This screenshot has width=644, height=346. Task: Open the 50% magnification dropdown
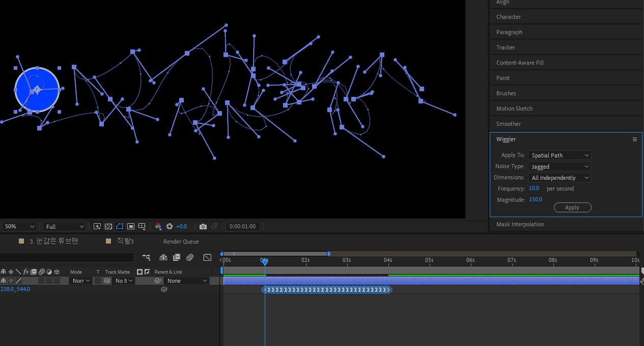(x=20, y=226)
